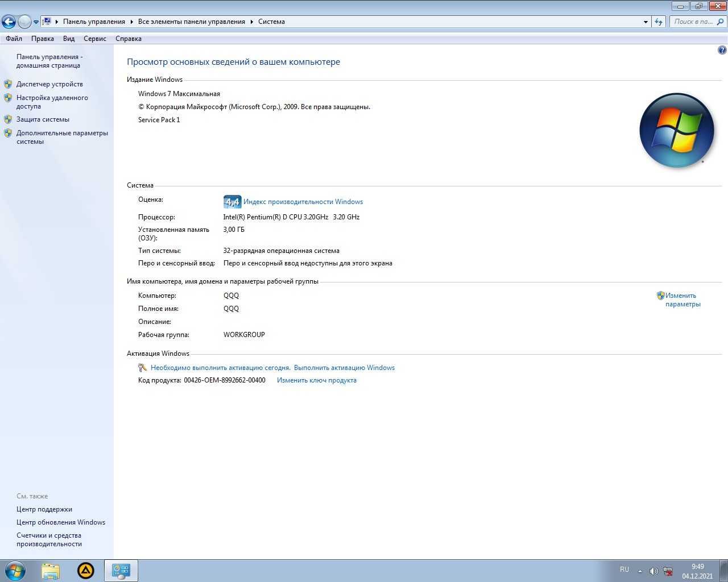Show hidden tray icons arrow
This screenshot has height=582, width=728.
640,571
